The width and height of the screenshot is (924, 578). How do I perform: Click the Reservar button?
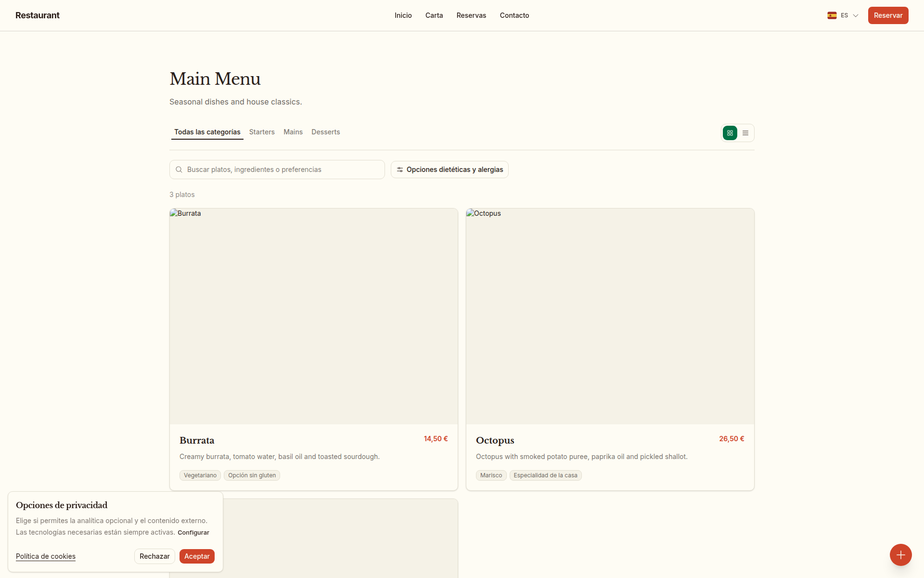click(888, 15)
